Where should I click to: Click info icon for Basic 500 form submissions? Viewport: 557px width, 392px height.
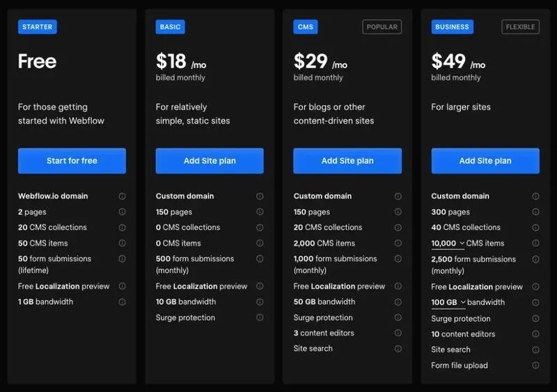(x=260, y=259)
